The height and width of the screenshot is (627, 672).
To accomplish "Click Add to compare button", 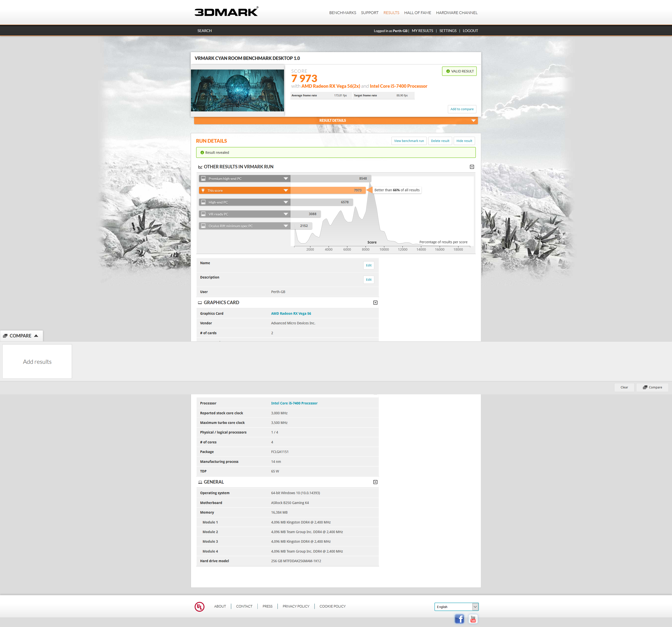I will pyautogui.click(x=462, y=109).
